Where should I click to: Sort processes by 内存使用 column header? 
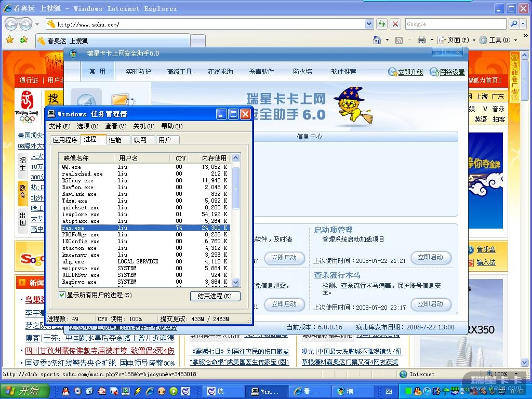point(210,158)
